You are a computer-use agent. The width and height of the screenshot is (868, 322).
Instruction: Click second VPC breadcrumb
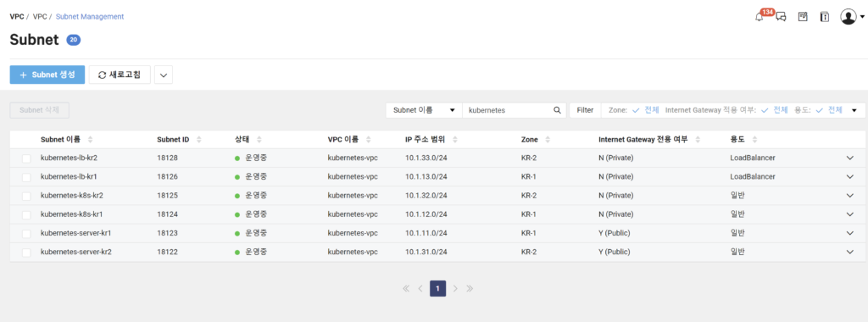click(40, 17)
